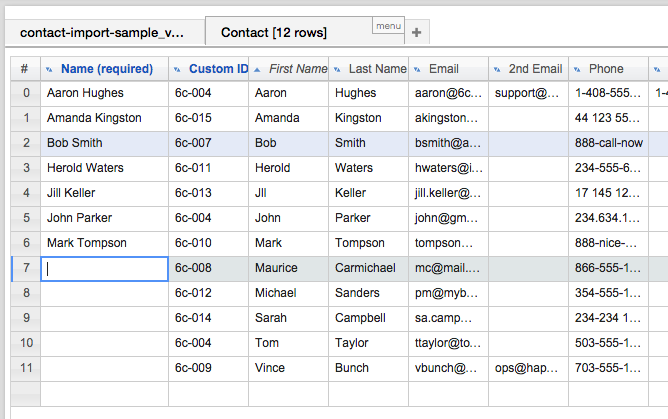Image resolution: width=668 pixels, height=419 pixels.
Task: Switch to the contact-import-sample tab
Action: tap(102, 32)
